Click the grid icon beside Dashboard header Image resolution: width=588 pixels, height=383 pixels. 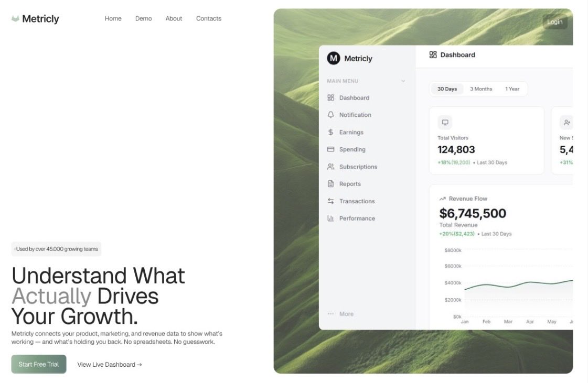click(433, 54)
